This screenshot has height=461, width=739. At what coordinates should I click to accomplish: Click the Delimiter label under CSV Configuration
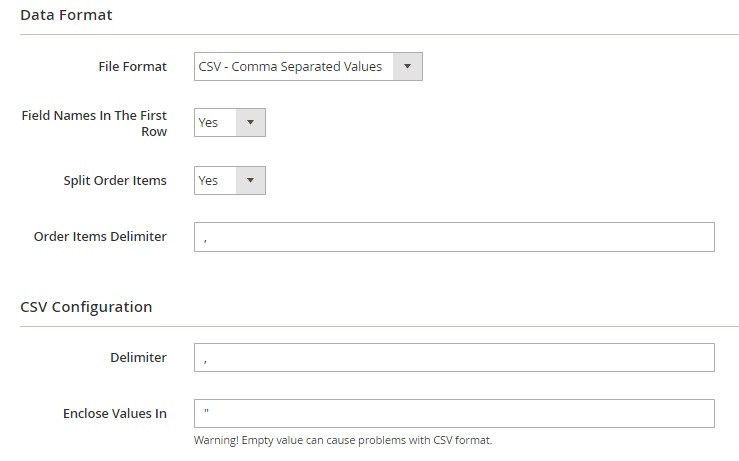point(138,357)
